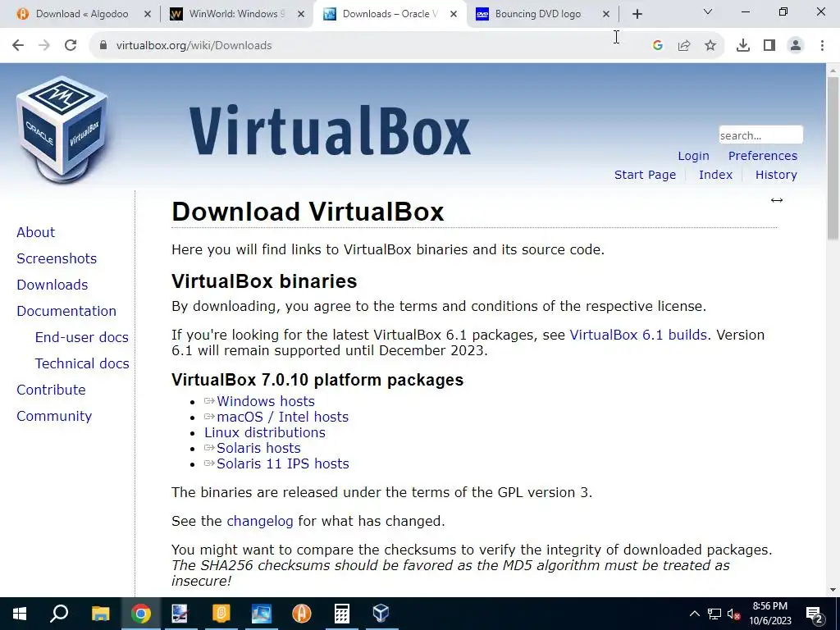Open the Algodoo orange taskbar icon
This screenshot has height=630, width=840.
(x=302, y=614)
